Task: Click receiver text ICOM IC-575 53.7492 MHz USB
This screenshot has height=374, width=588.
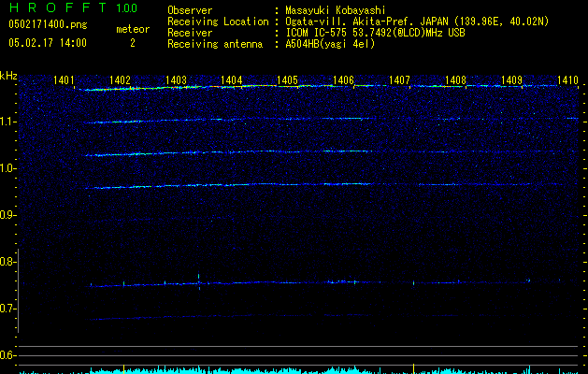Action: (x=375, y=33)
